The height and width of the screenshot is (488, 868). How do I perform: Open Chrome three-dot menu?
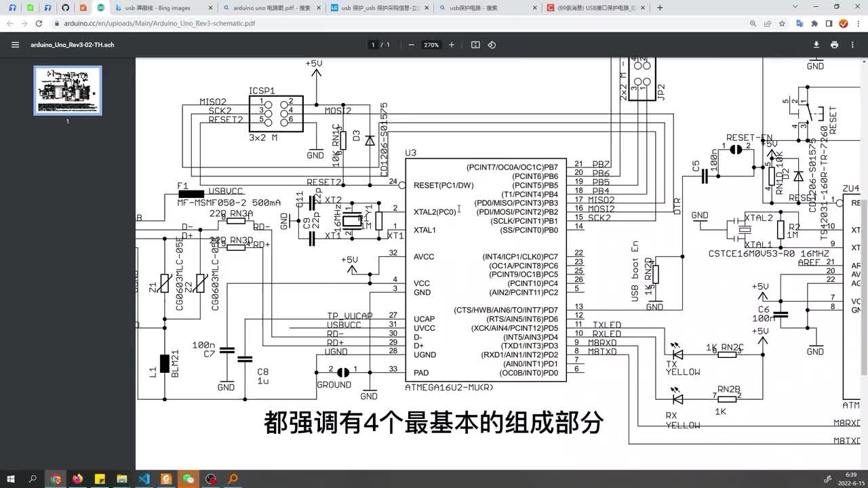coord(858,23)
